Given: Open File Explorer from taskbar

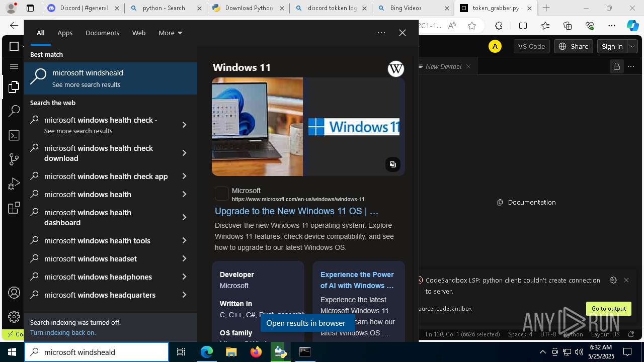Looking at the screenshot, I should (231, 352).
